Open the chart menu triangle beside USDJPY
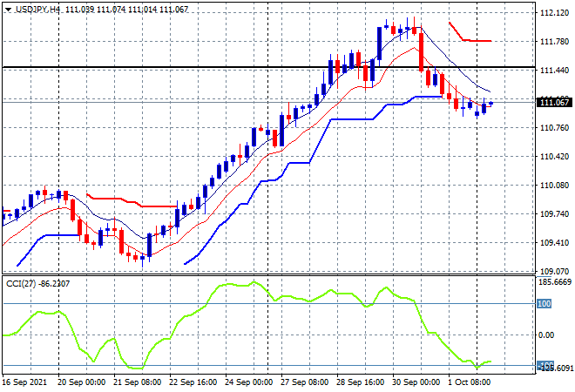 (x=8, y=10)
